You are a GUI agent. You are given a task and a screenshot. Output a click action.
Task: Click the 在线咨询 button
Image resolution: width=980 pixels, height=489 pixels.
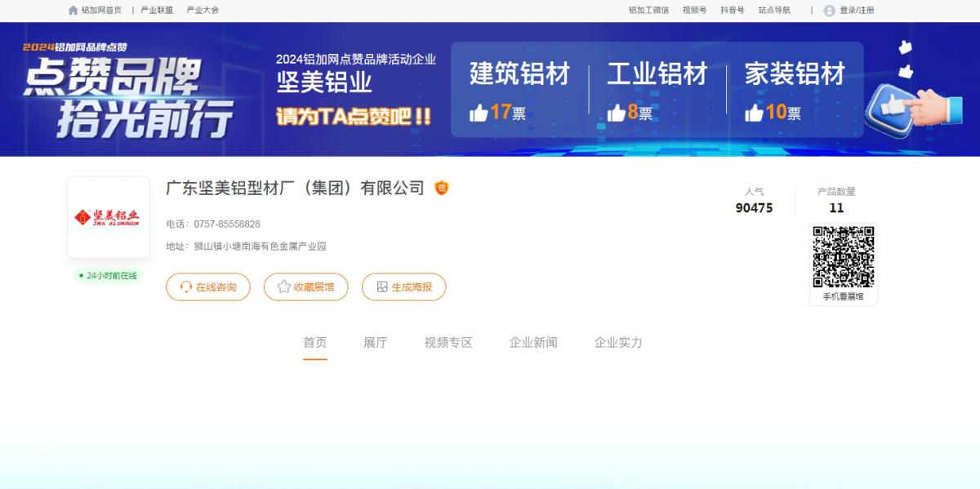tap(208, 287)
